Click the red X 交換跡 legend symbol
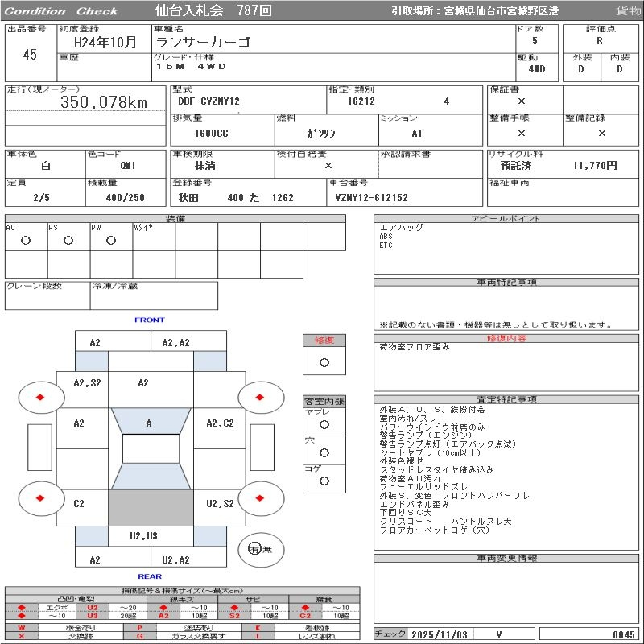This screenshot has width=644, height=644. click(22, 636)
